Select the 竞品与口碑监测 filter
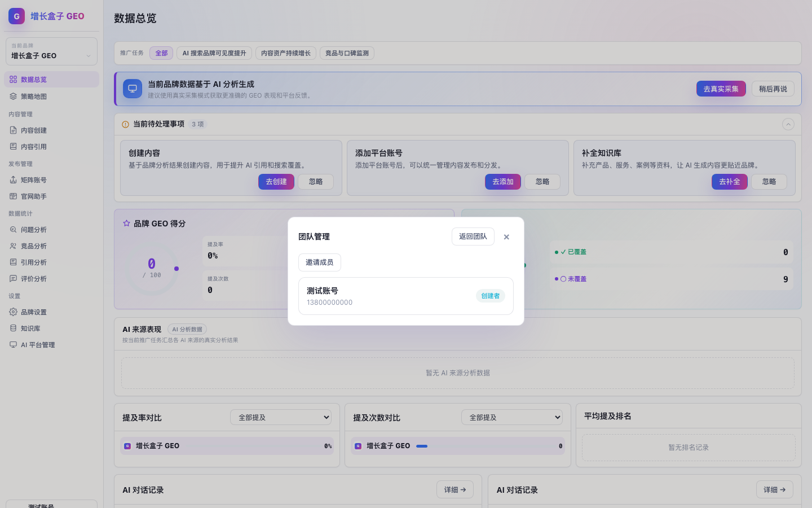This screenshot has width=812, height=508. 347,53
